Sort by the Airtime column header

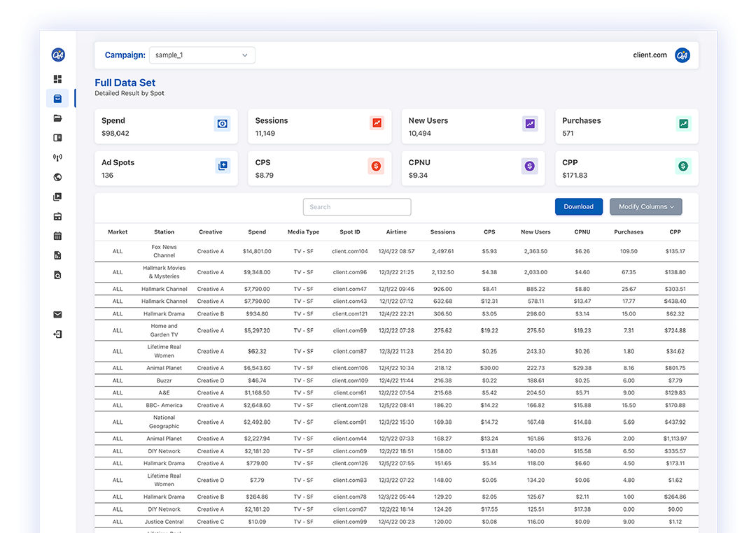pos(396,232)
